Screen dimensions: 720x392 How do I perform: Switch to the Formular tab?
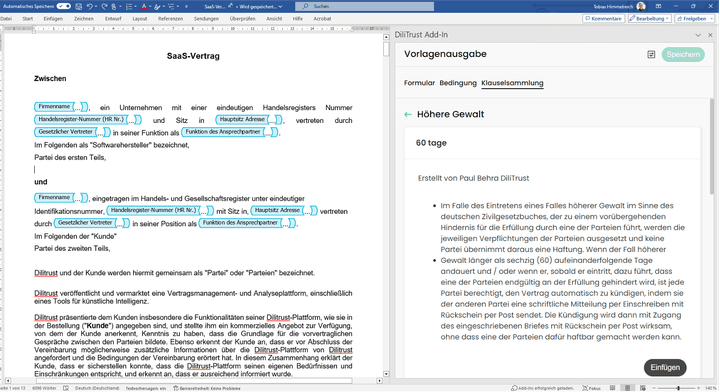tap(419, 83)
